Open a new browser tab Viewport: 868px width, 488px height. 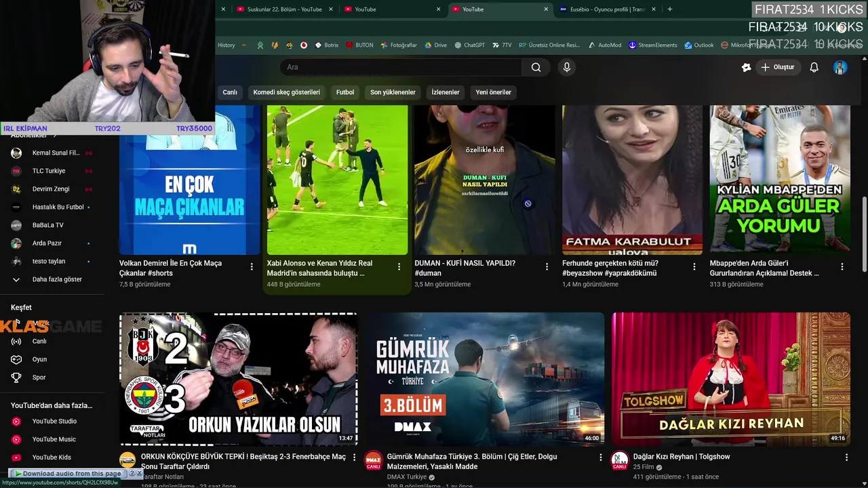[670, 9]
